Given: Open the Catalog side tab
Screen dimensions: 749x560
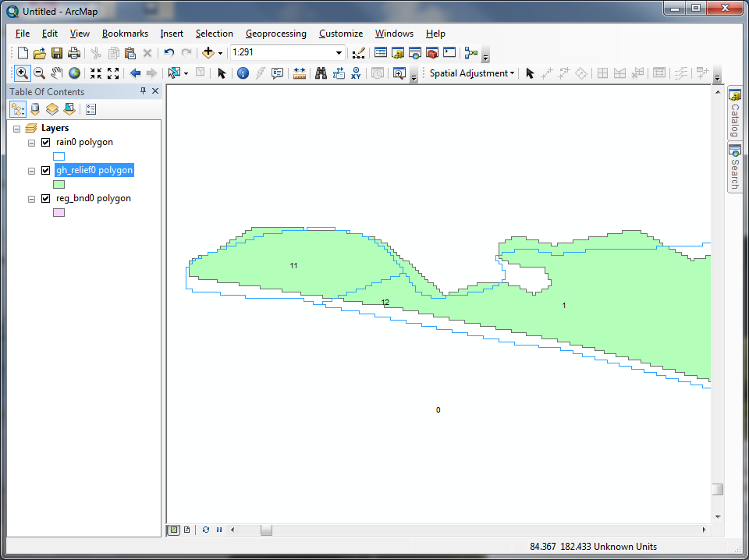Looking at the screenshot, I should [x=734, y=114].
